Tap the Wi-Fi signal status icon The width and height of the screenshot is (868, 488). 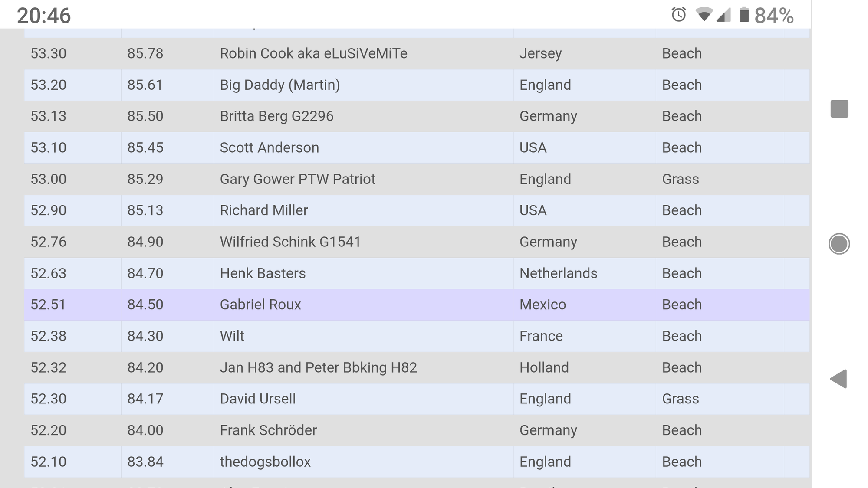point(704,15)
